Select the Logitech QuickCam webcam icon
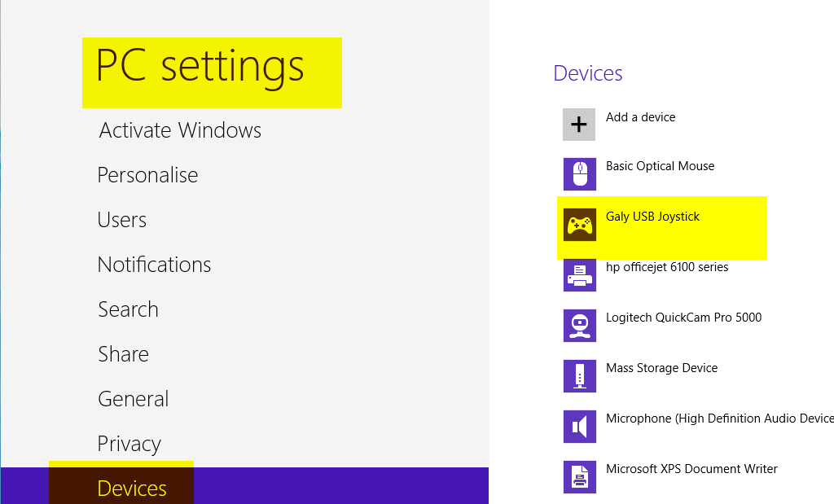This screenshot has height=504, width=834. coord(580,326)
